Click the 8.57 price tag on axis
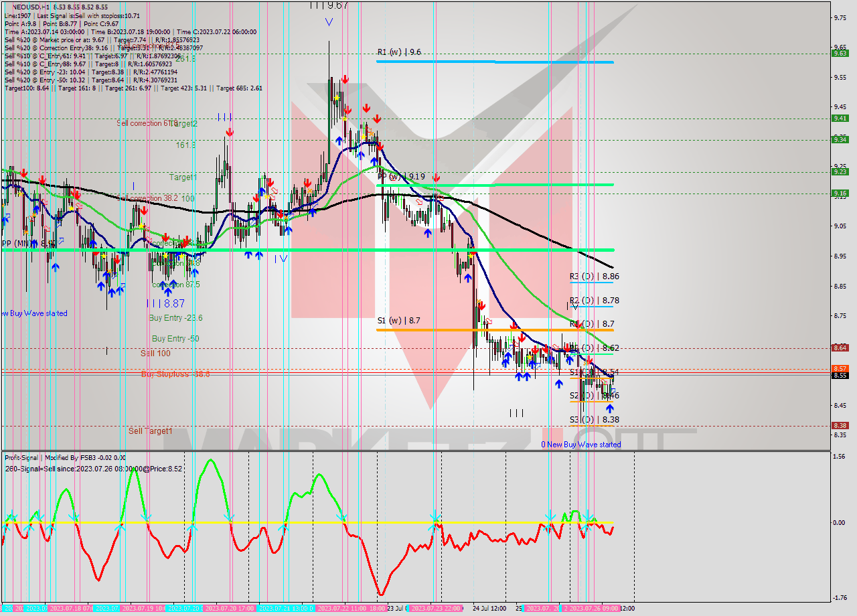 point(840,368)
